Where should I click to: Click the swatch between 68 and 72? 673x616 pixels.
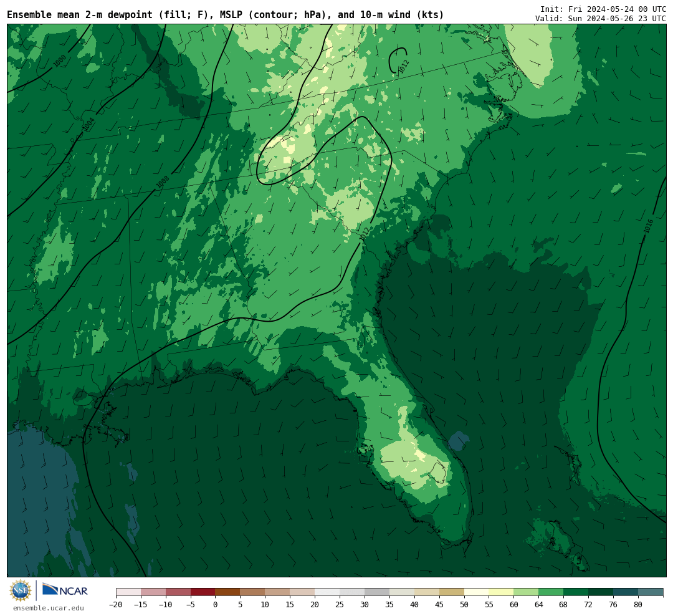point(576,592)
